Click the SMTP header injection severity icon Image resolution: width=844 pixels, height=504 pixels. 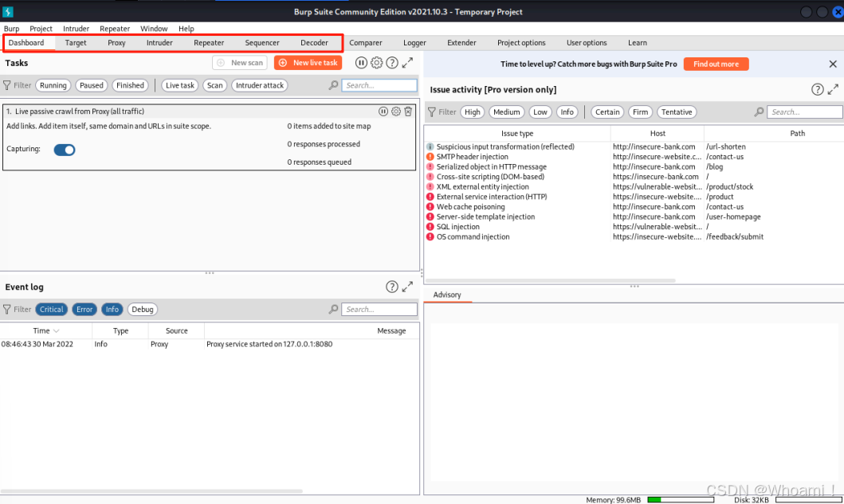[430, 157]
